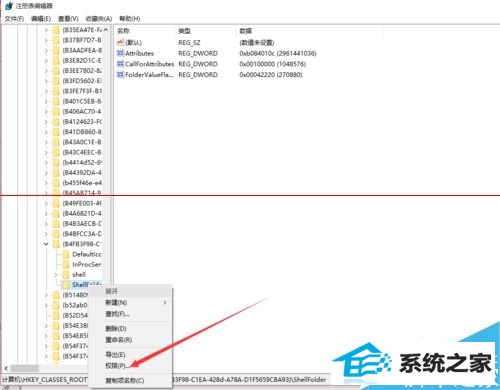Expand the {B35EA47E key node
The width and height of the screenshot is (500, 390).
tap(46, 30)
